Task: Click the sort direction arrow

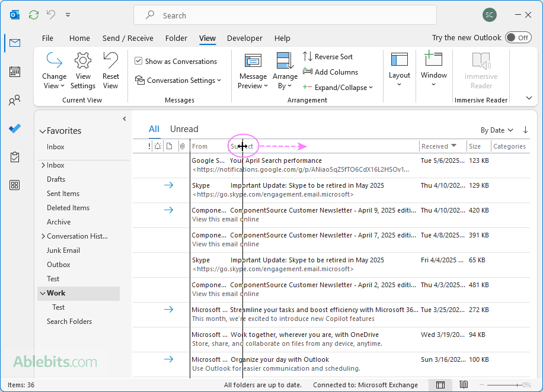Action: pos(525,130)
